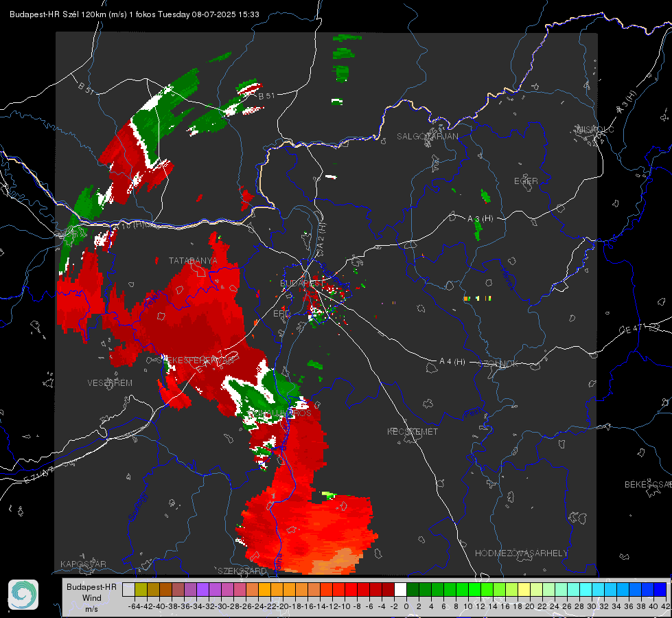
Task: Select the dark blue swatch at legend's right end
Action: (660, 589)
